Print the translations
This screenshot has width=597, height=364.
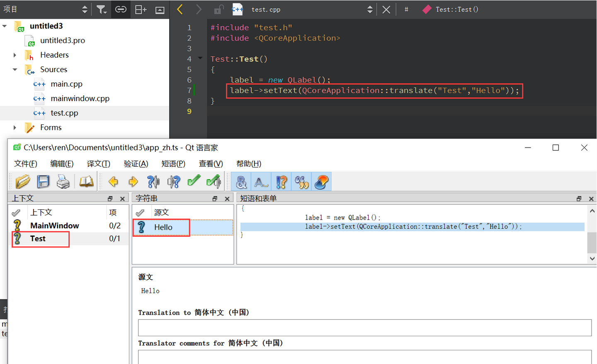[64, 182]
